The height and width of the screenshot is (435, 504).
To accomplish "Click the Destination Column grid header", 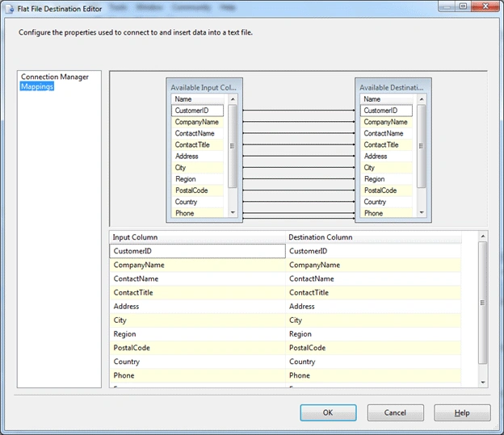I will (373, 237).
